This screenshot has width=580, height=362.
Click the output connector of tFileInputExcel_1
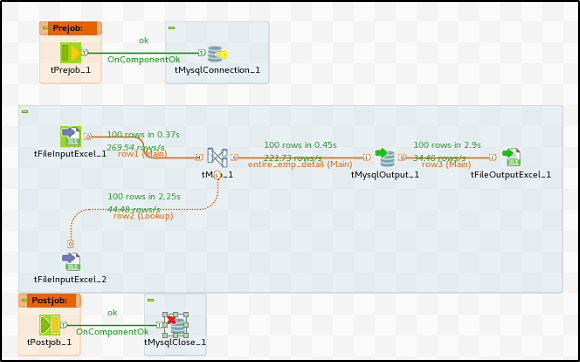coord(88,136)
